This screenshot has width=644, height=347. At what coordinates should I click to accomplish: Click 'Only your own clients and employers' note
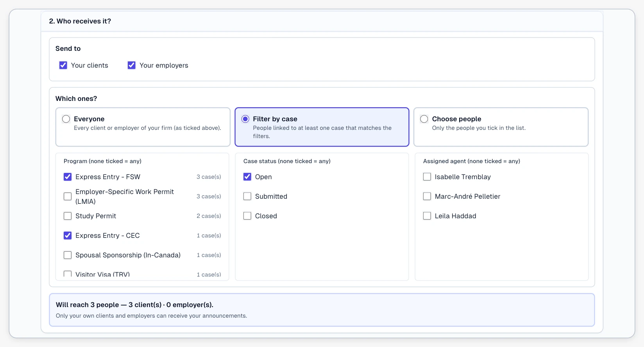point(151,316)
